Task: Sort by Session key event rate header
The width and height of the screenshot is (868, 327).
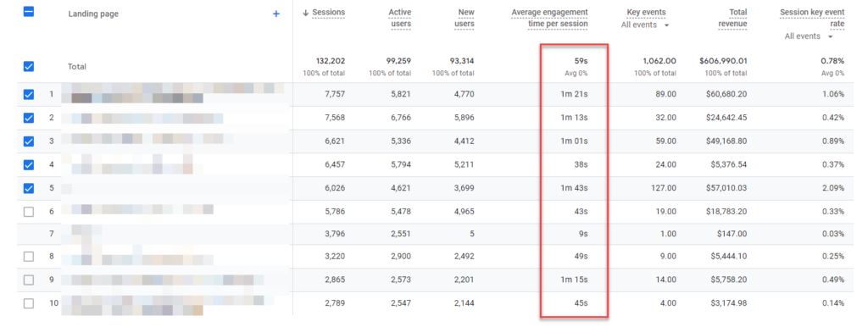Action: [812, 19]
